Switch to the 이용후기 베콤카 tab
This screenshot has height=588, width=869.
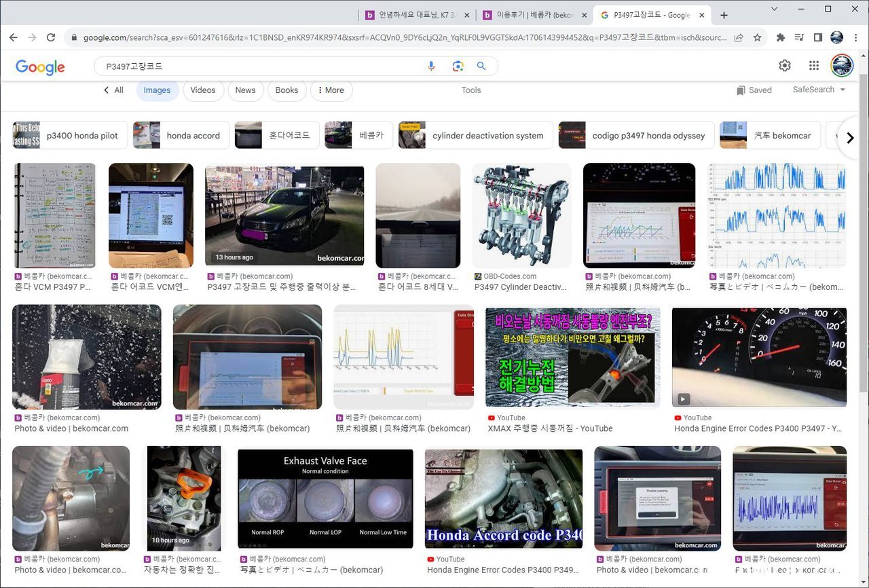[x=535, y=15]
